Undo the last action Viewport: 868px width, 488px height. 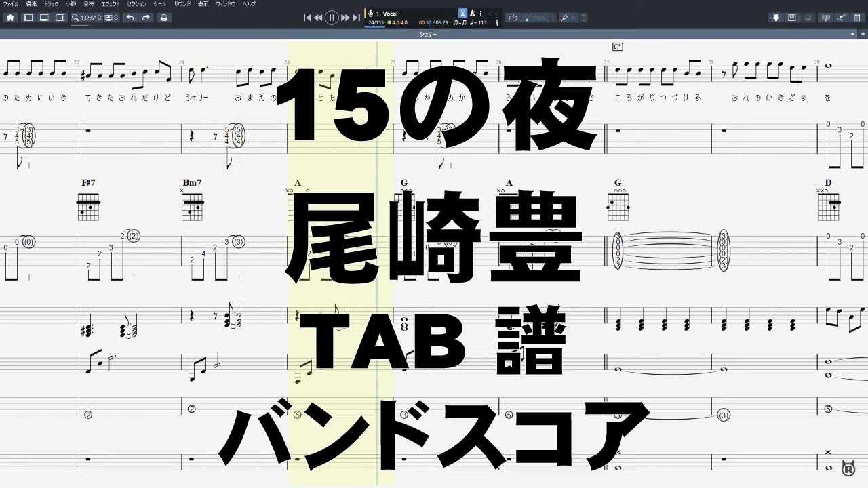coord(130,18)
